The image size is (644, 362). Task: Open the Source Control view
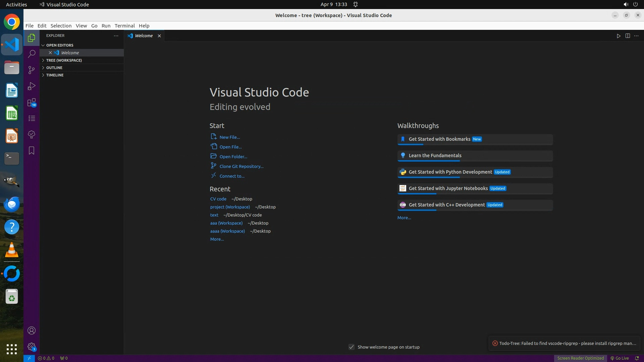click(x=32, y=70)
